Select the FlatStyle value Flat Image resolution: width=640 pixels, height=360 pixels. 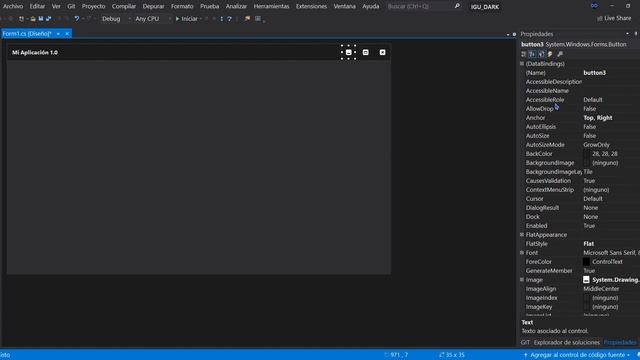(x=589, y=244)
